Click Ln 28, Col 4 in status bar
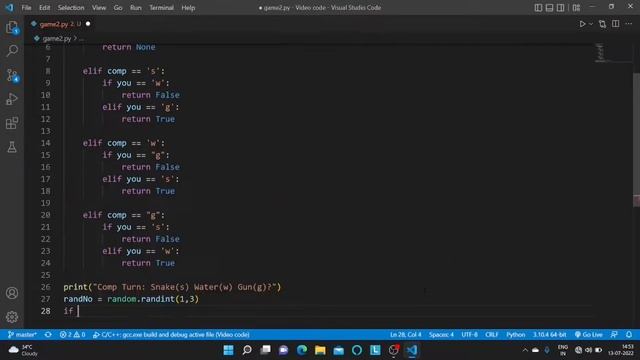 [405, 335]
